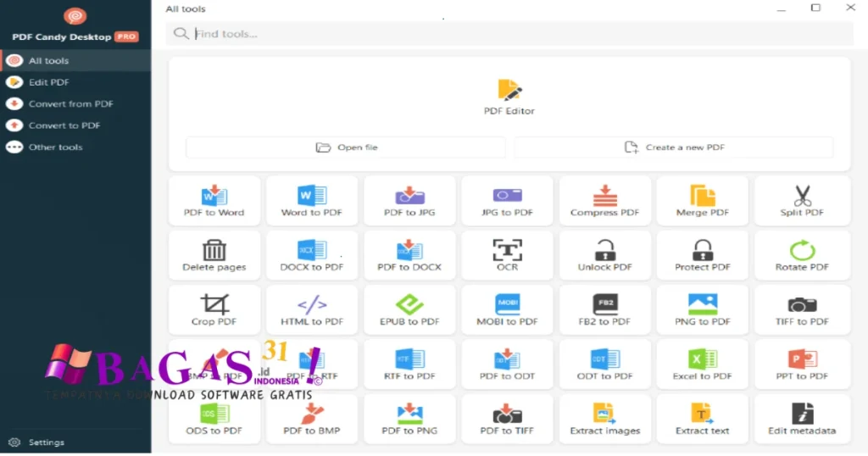Choose the TIFF to PDF tool
This screenshot has width=868, height=456.
(x=802, y=310)
